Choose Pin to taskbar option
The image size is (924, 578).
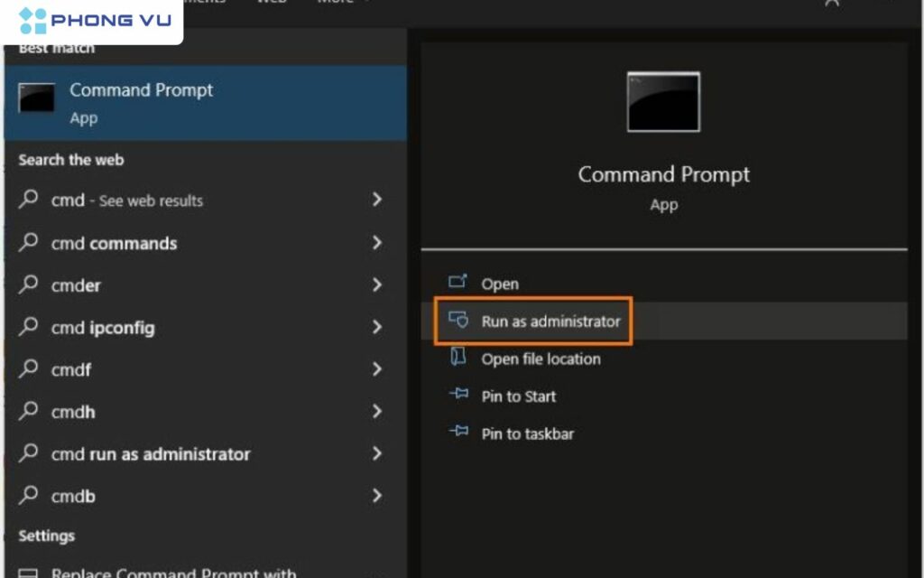(527, 434)
